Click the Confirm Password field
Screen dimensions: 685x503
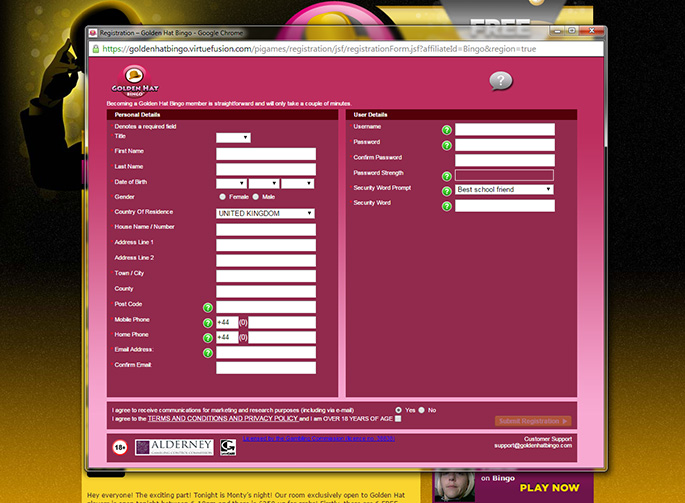click(x=505, y=160)
